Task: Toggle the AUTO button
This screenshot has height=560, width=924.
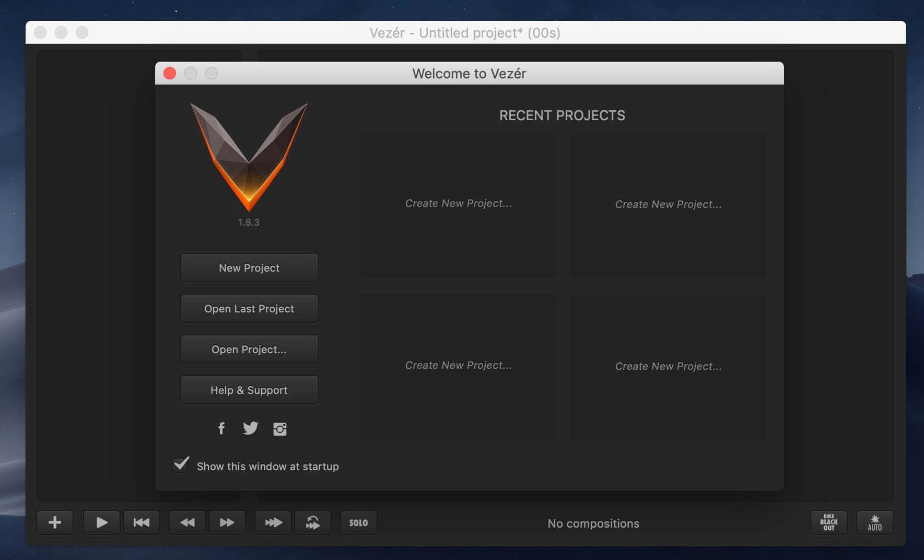Action: click(x=875, y=522)
